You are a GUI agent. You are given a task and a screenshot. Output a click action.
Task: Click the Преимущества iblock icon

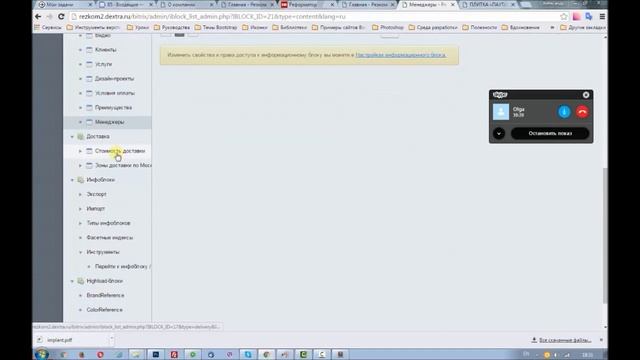[89, 108]
